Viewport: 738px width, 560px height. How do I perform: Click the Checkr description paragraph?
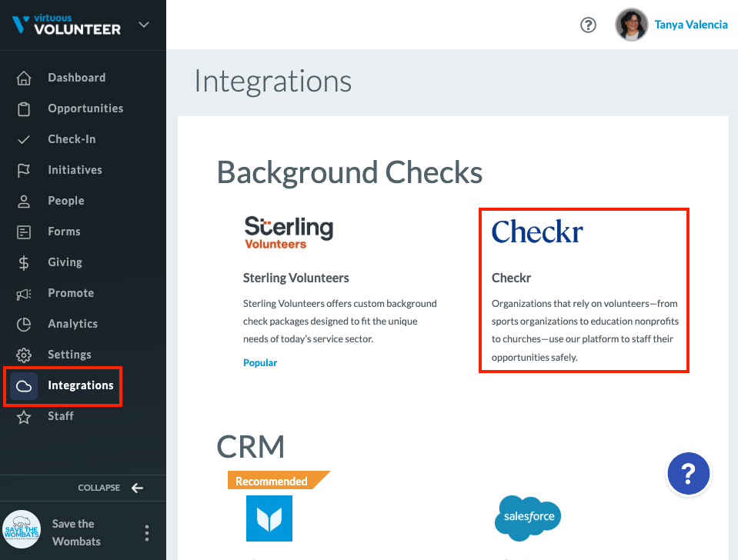[585, 330]
